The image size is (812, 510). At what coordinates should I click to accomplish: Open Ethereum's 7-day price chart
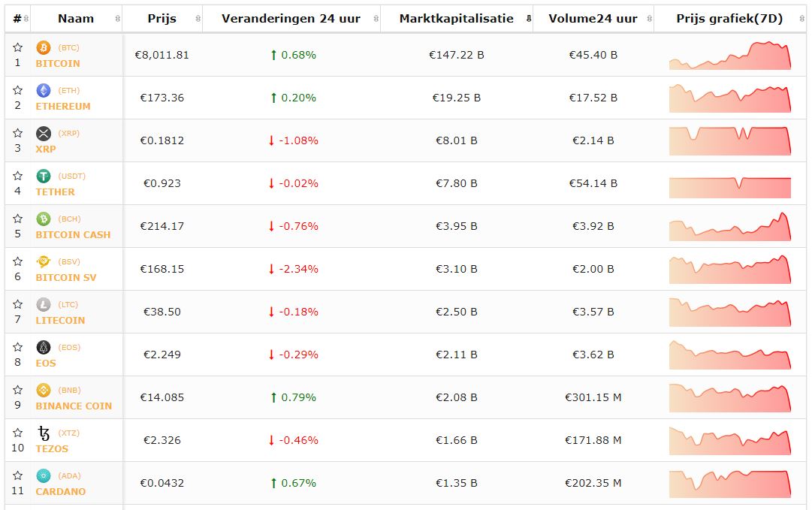click(x=729, y=98)
